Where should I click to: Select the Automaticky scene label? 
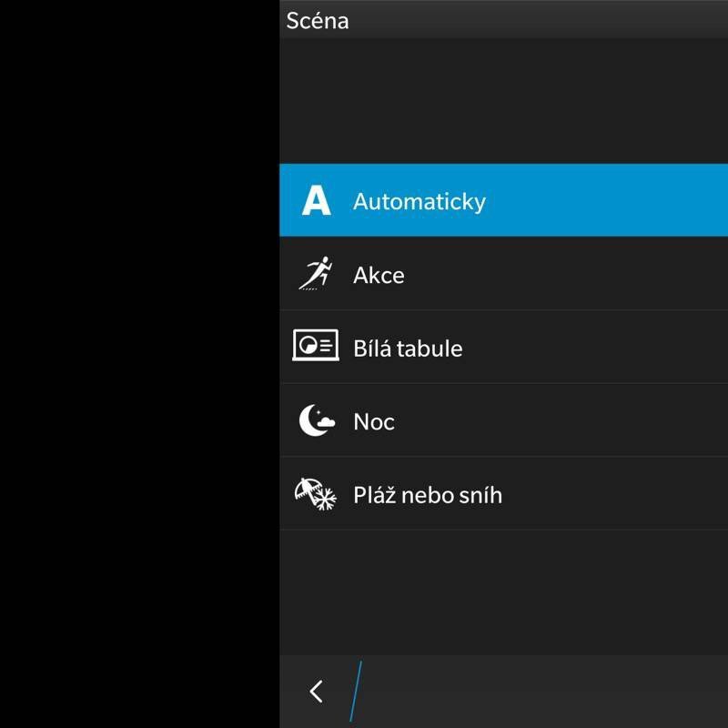tap(419, 201)
